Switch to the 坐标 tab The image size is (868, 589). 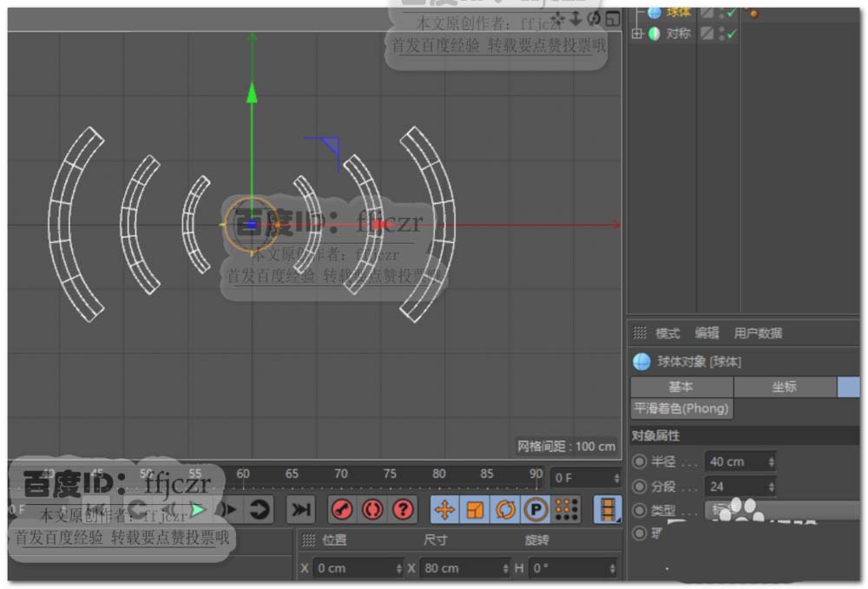pos(785,387)
